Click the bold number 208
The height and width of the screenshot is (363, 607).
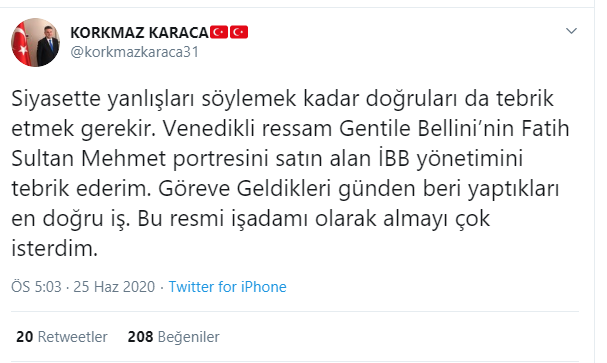click(140, 337)
